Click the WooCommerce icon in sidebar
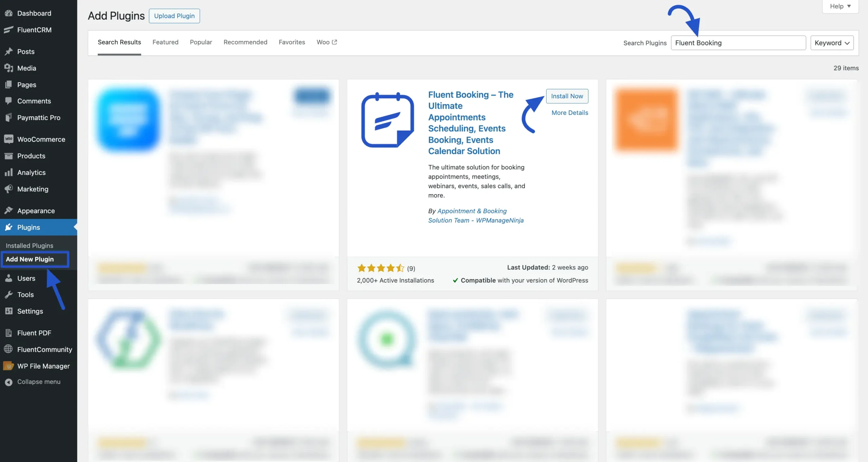This screenshot has height=462, width=868. pos(8,139)
